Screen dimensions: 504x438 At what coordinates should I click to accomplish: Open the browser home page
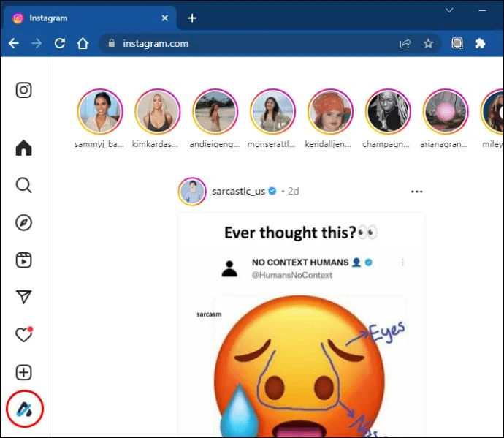click(83, 43)
